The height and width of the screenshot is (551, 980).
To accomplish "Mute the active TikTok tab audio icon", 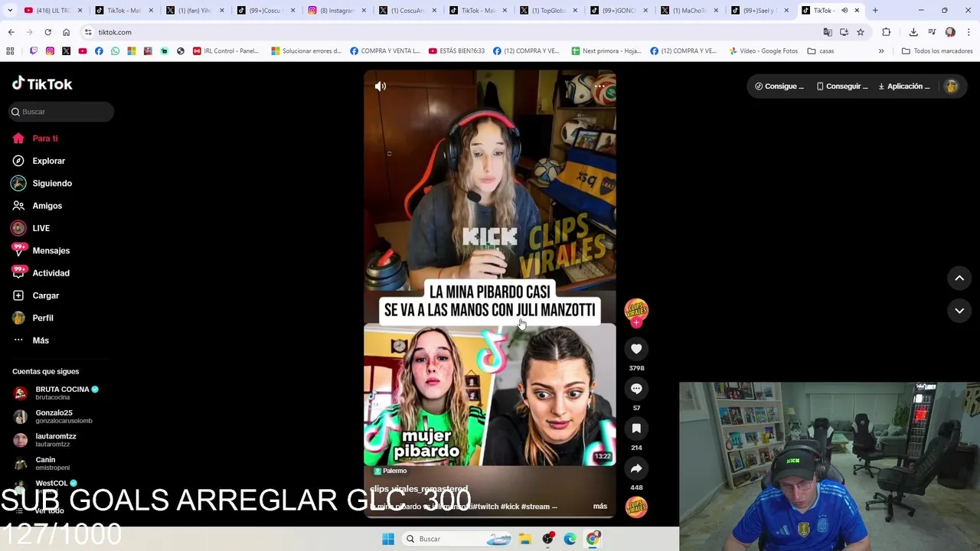I will 844,10.
